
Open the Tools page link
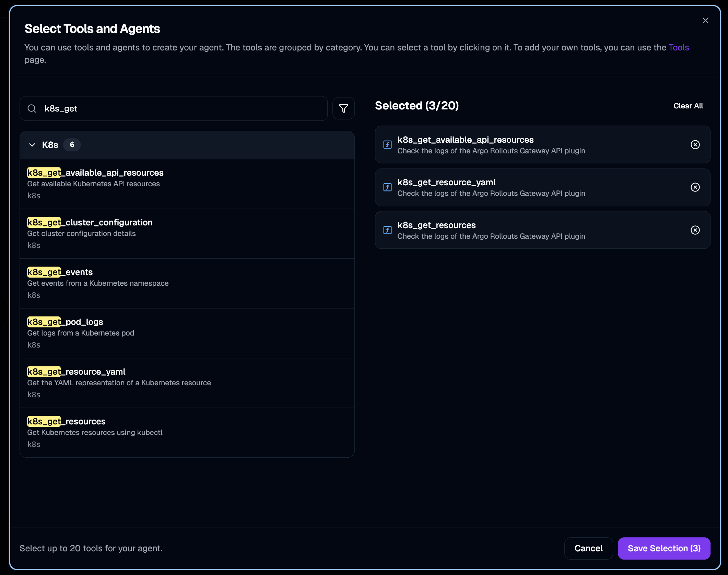pos(679,47)
